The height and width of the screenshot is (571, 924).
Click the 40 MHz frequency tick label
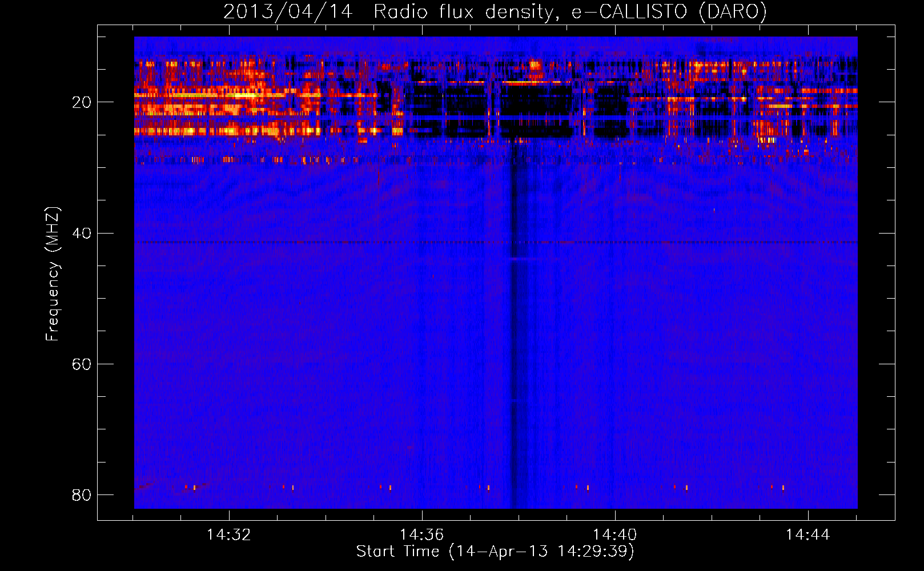[x=82, y=233]
